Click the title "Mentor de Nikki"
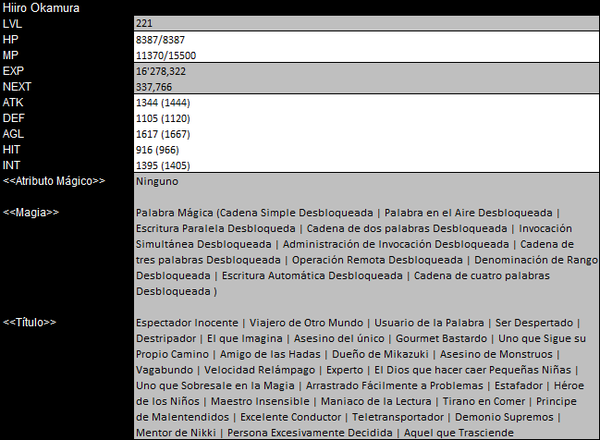Image resolution: width=600 pixels, height=440 pixels. coord(176,432)
